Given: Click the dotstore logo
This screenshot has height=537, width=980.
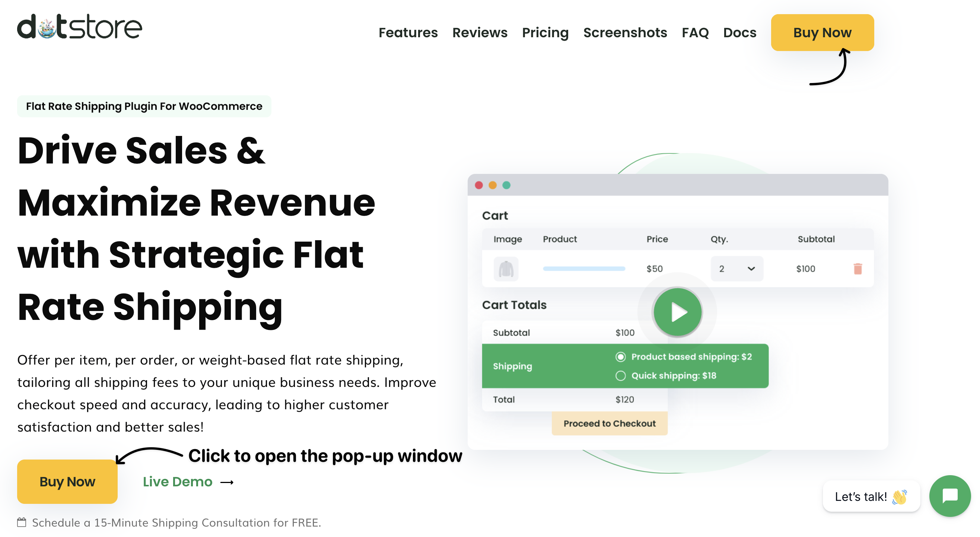Looking at the screenshot, I should coord(80,27).
